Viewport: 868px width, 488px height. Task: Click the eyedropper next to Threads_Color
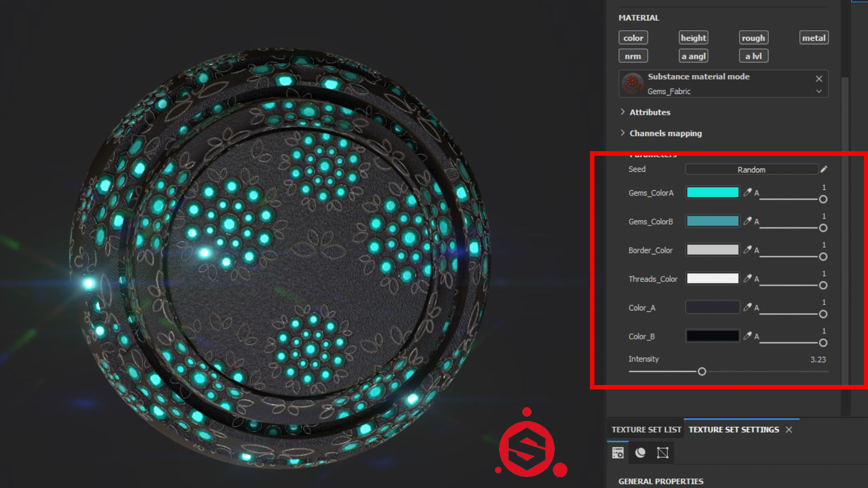click(747, 278)
